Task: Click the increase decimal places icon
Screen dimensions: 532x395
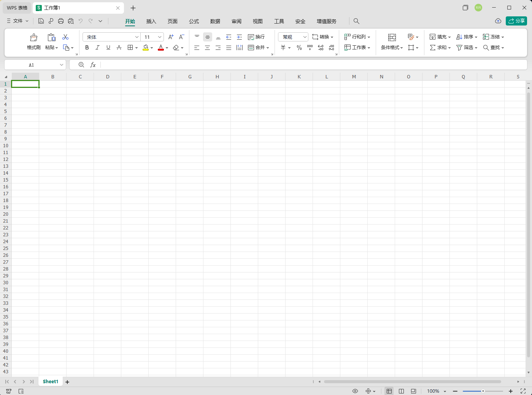Action: 321,48
